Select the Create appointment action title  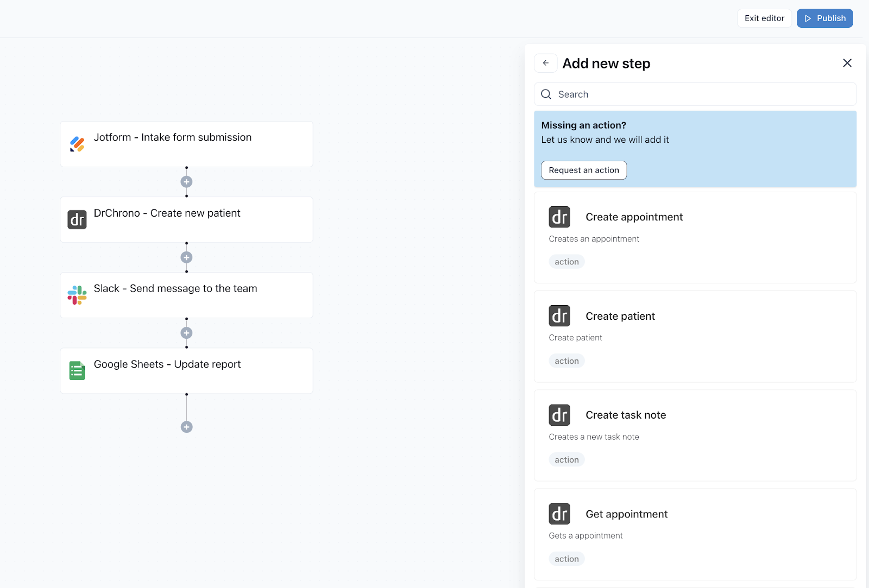(x=634, y=217)
